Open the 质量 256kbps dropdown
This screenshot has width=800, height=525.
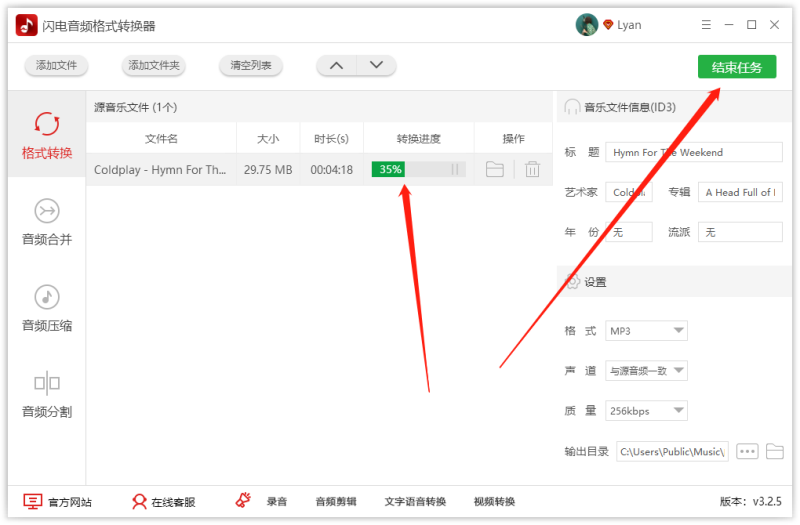[x=646, y=411]
